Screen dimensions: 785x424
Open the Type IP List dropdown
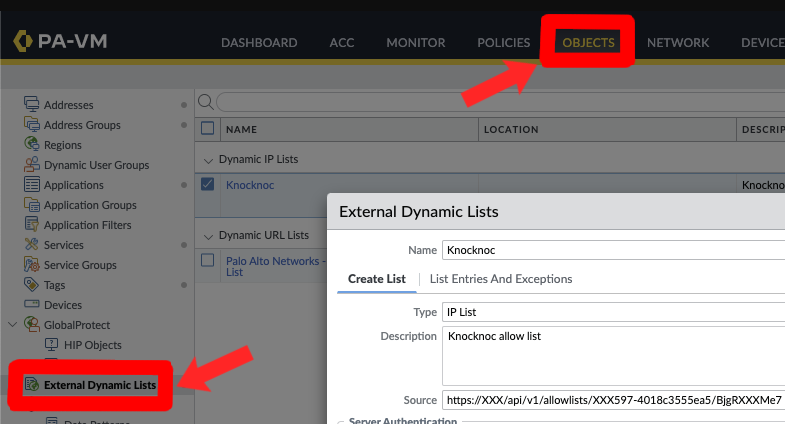pyautogui.click(x=612, y=312)
